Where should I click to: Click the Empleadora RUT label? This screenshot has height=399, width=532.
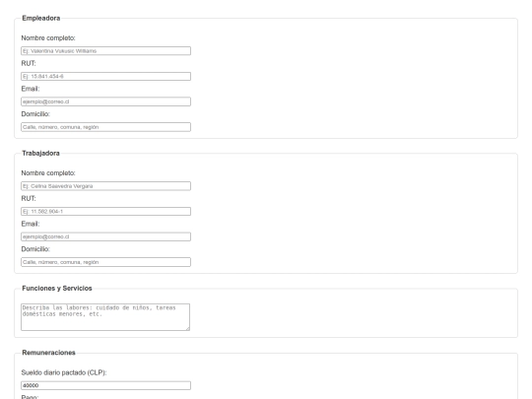(29, 63)
